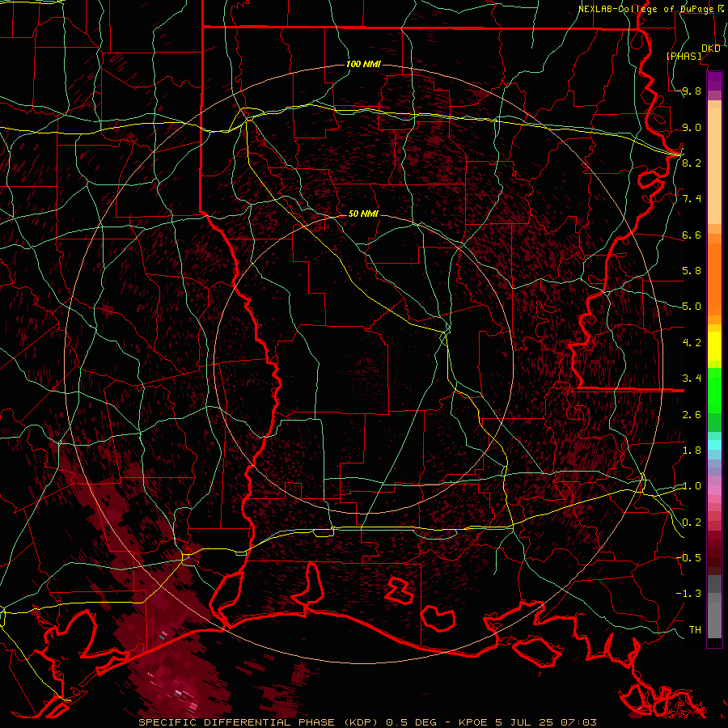Click the 1.8 scale label
Image resolution: width=728 pixels, height=728 pixels.
692,451
